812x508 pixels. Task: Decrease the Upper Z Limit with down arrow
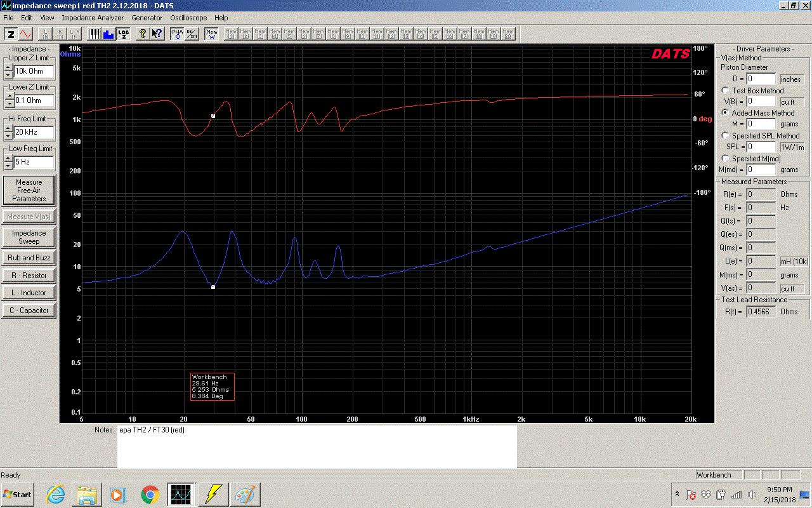pos(8,75)
